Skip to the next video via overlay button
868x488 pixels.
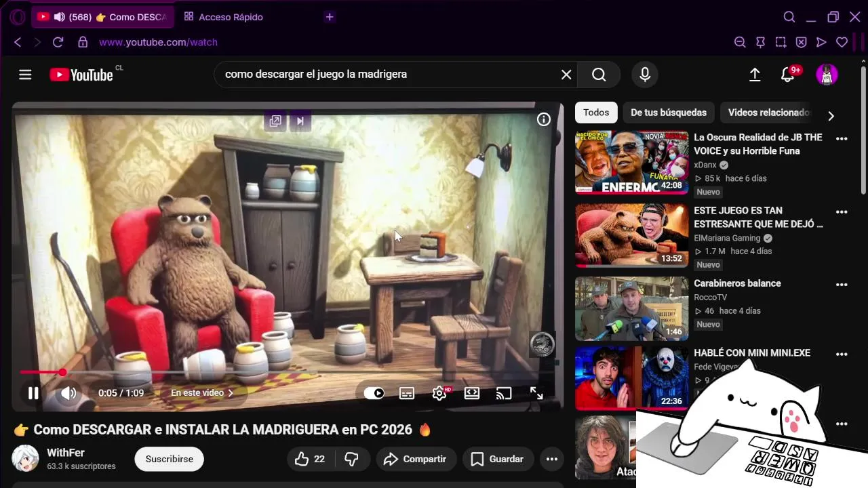pyautogui.click(x=300, y=121)
